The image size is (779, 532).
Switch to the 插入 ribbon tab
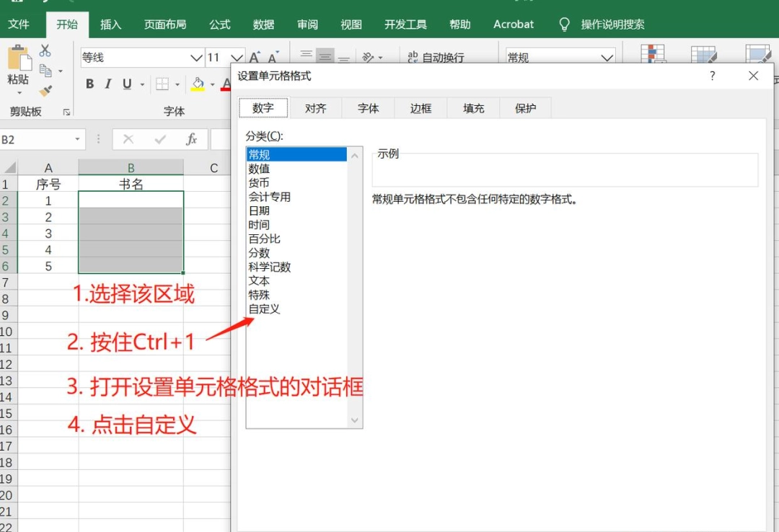pos(110,25)
